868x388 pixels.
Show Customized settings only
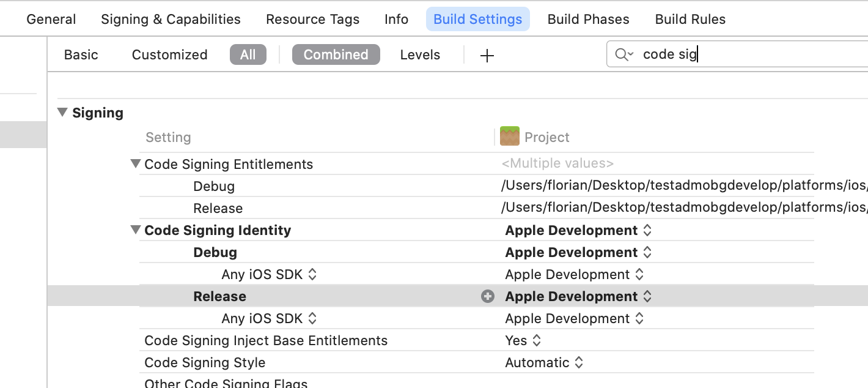(x=169, y=55)
